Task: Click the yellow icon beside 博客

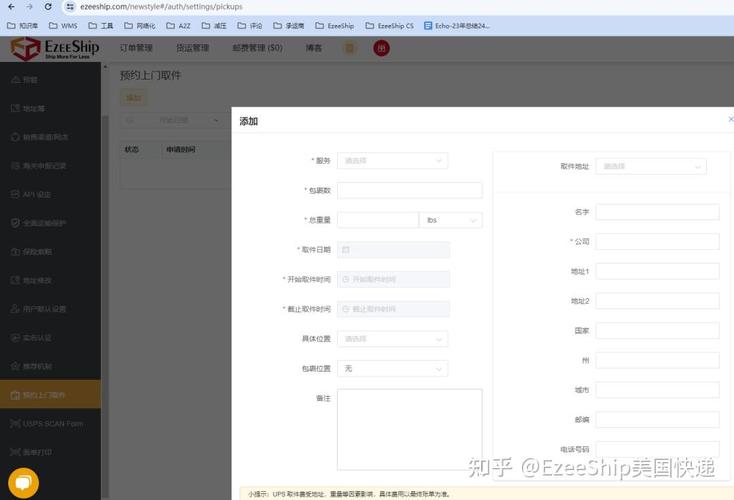Action: pos(349,48)
